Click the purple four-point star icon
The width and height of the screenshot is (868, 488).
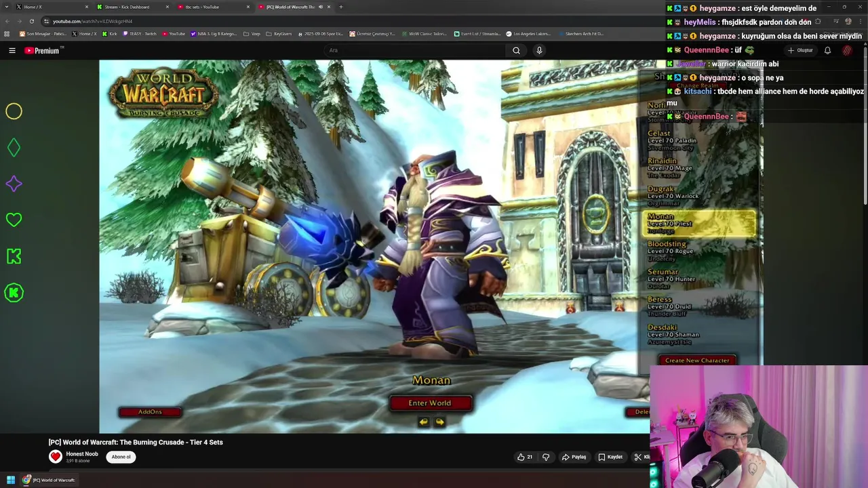(14, 184)
